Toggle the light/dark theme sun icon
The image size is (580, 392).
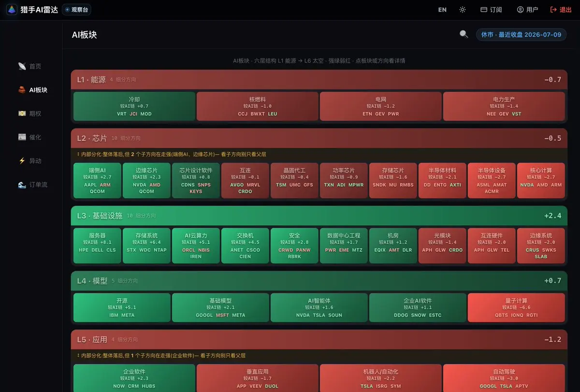463,10
